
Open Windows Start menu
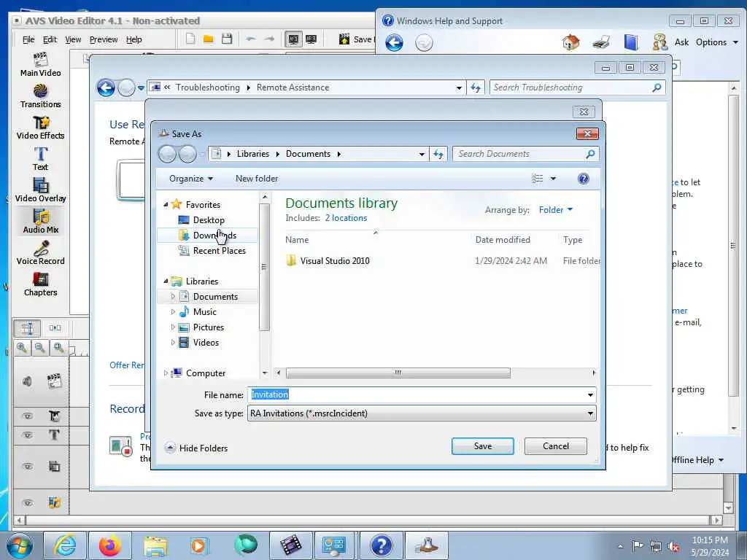(x=20, y=545)
